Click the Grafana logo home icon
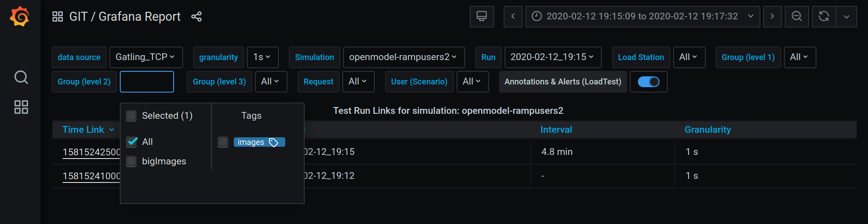 pyautogui.click(x=19, y=17)
